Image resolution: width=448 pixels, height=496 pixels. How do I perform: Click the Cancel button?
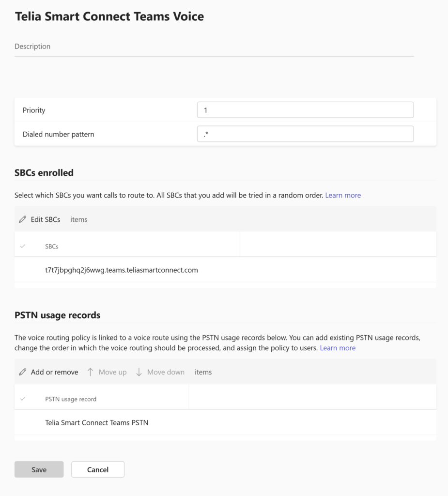point(98,469)
